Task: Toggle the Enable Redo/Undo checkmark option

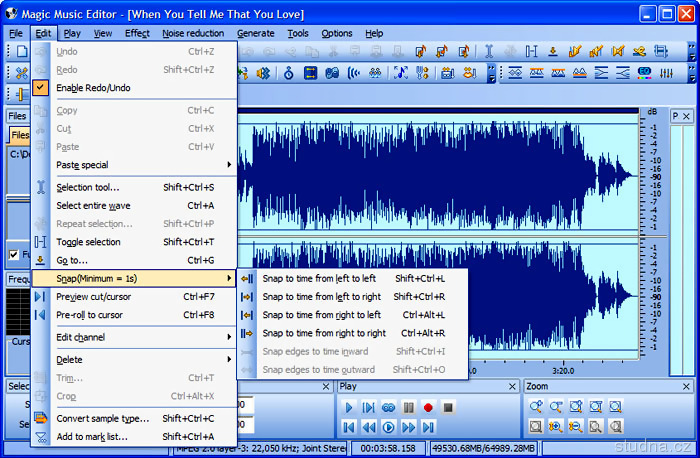Action: [x=92, y=88]
